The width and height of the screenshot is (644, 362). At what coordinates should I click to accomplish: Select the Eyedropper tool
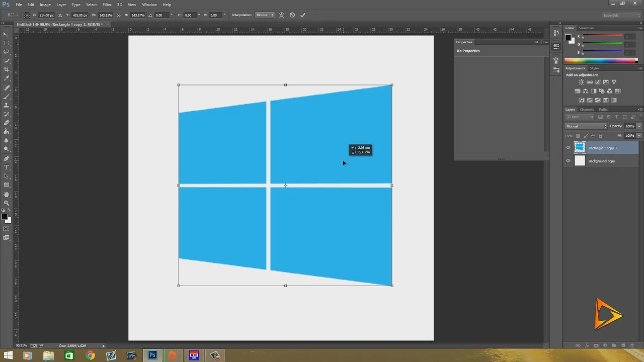click(7, 78)
